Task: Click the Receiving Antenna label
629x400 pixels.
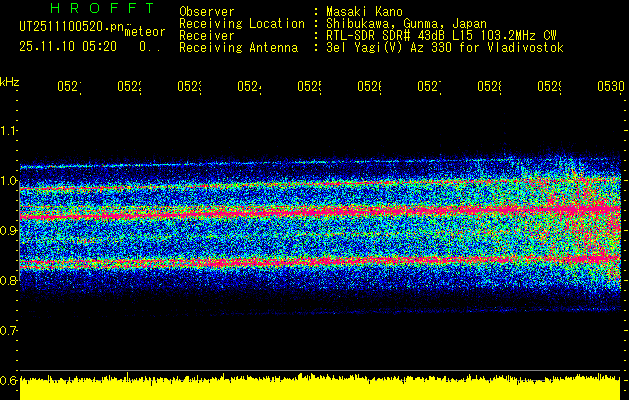Action: (x=238, y=48)
